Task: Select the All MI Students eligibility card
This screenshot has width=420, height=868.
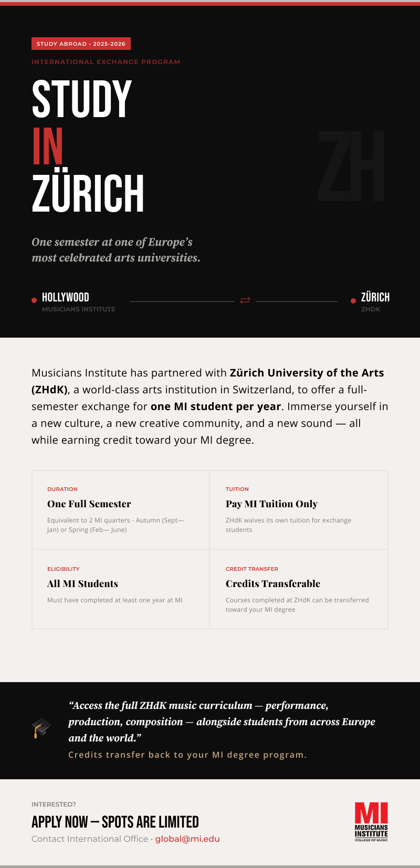Action: coord(121,589)
